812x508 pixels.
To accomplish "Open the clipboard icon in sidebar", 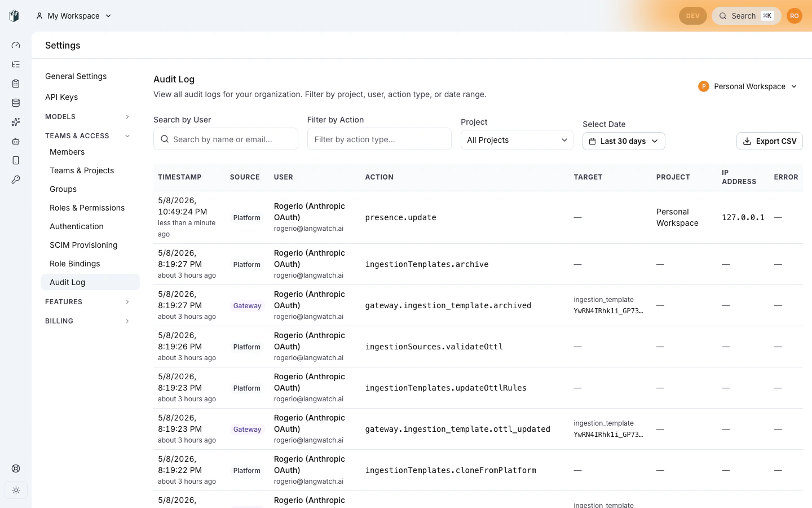I will coord(16,84).
